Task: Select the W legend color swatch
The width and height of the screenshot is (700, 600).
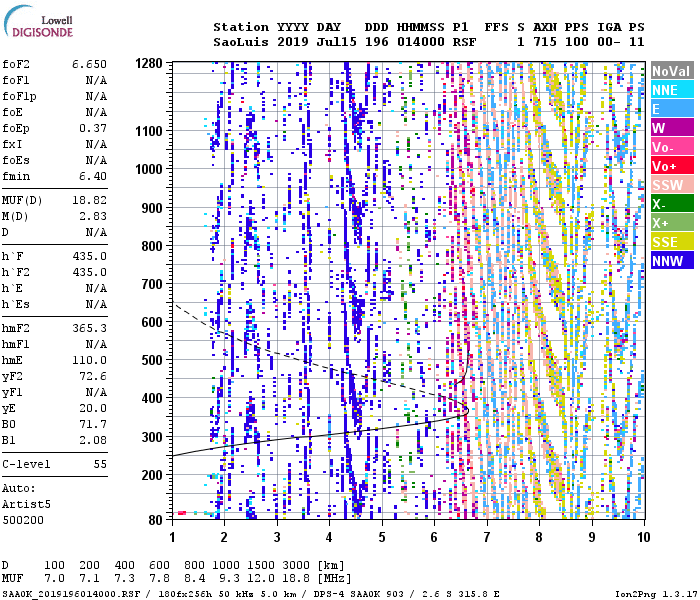Action: 672,128
